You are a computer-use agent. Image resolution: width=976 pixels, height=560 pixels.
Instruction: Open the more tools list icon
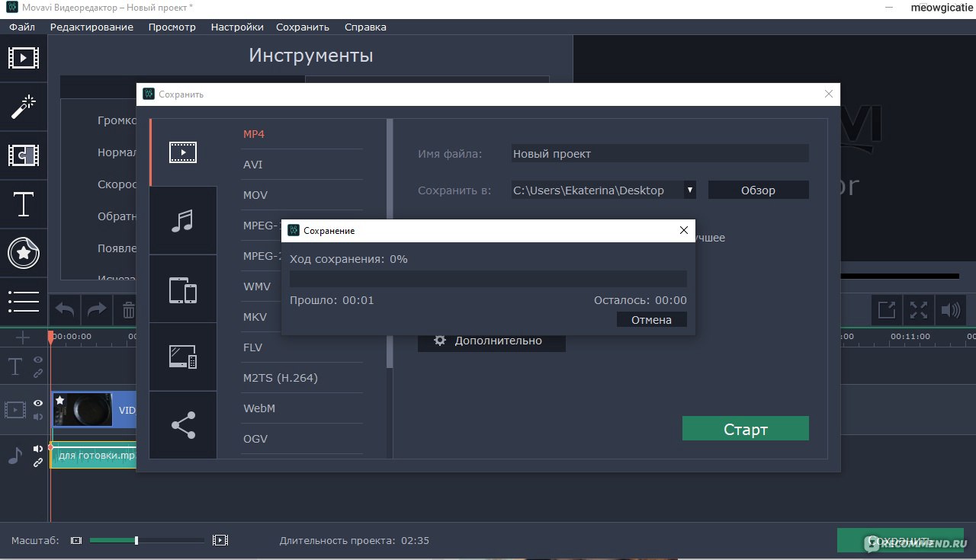point(23,301)
